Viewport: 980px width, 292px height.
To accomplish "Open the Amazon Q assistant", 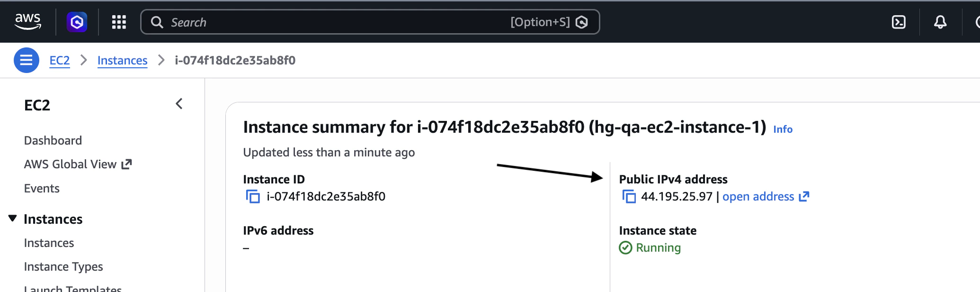I will 78,22.
